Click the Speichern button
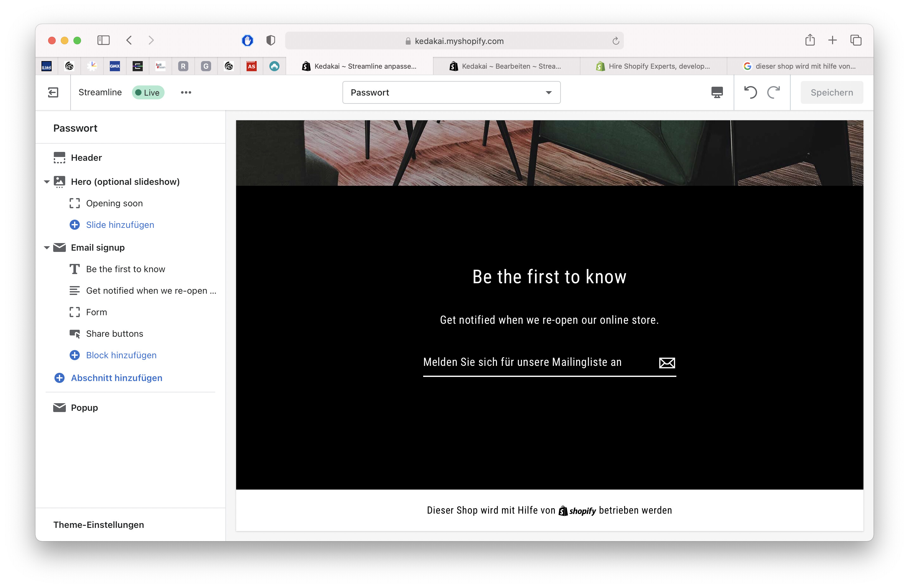 pos(831,92)
